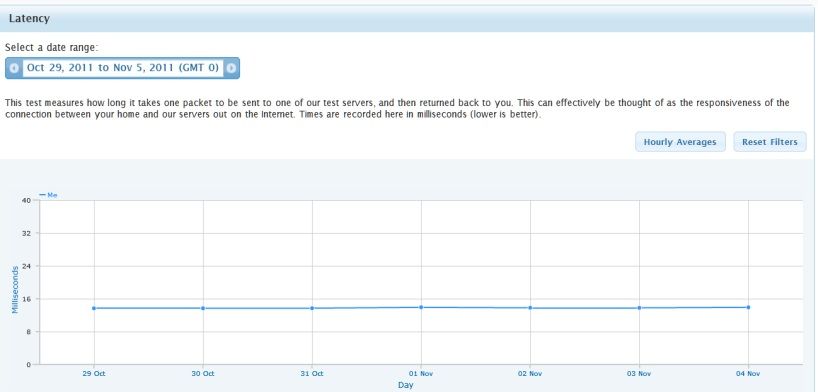Select the 04 Nov data point

click(748, 307)
